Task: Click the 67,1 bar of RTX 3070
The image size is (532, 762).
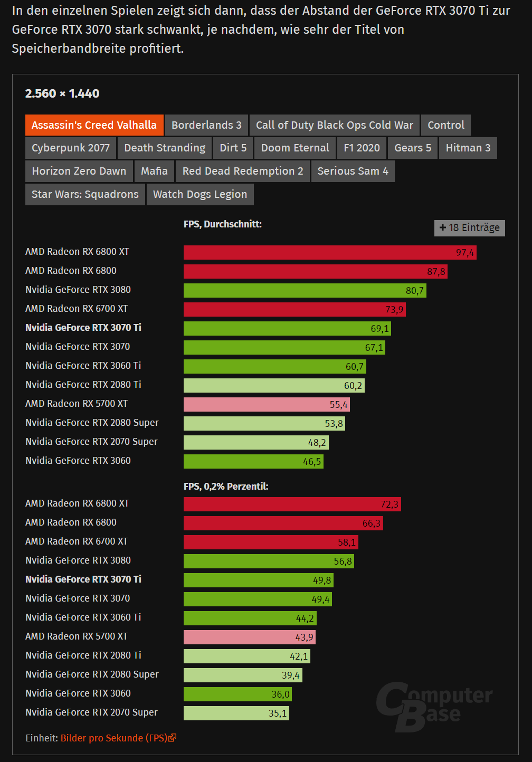Action: [284, 347]
